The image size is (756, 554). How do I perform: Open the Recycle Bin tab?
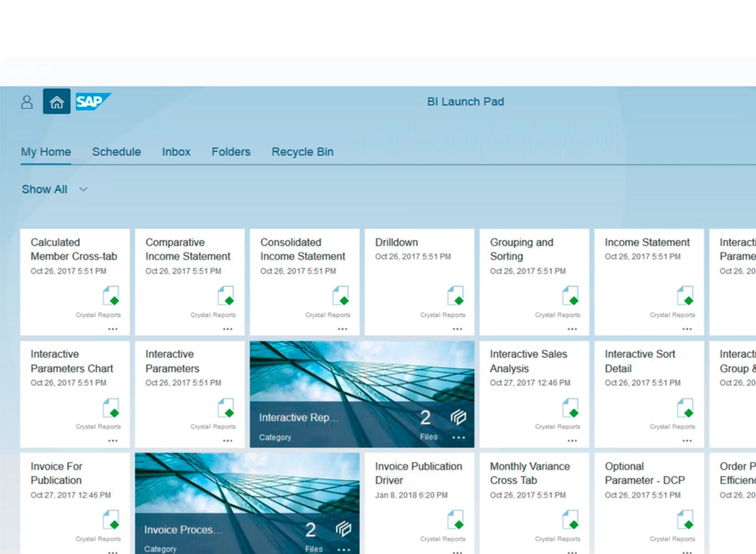coord(302,152)
